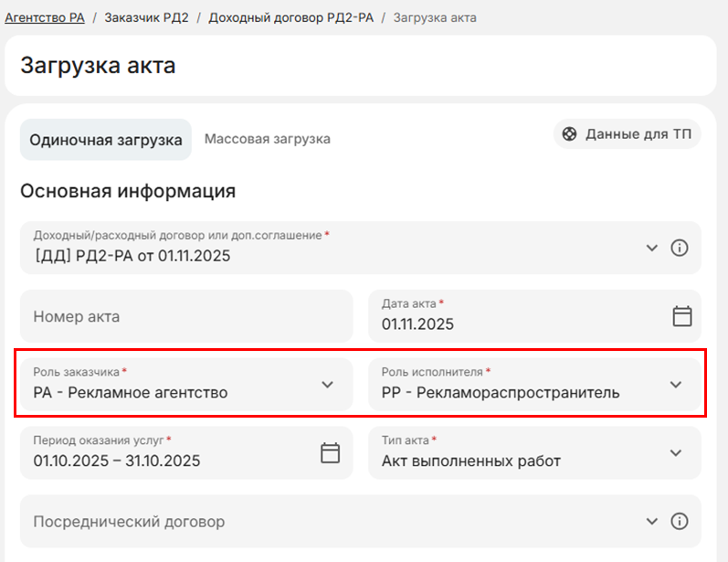Navigate to Доходный договор РД2-РА breadcrumb
The image size is (728, 562).
(290, 17)
